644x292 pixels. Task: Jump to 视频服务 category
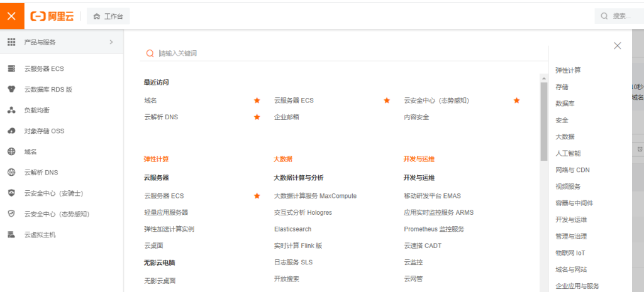(568, 187)
